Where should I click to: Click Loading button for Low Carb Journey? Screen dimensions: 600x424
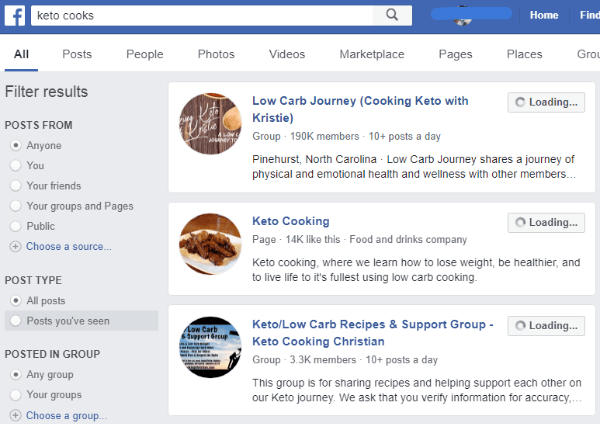tap(546, 102)
